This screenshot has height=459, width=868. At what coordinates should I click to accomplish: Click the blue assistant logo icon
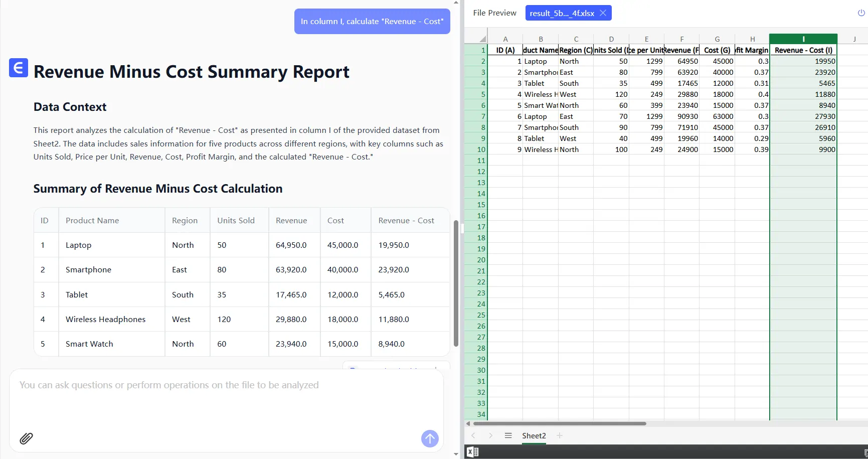(19, 68)
